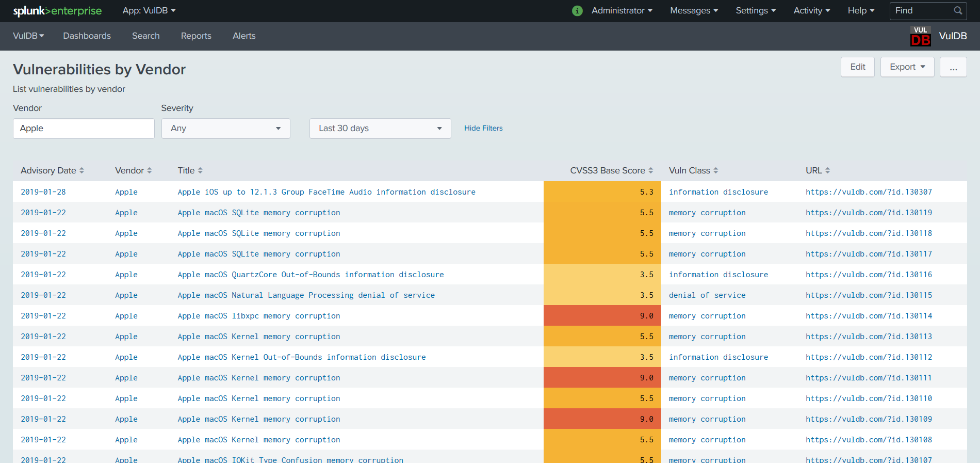Click the vuldb.com/?id.130118 URL
This screenshot has height=463, width=980.
pos(869,233)
